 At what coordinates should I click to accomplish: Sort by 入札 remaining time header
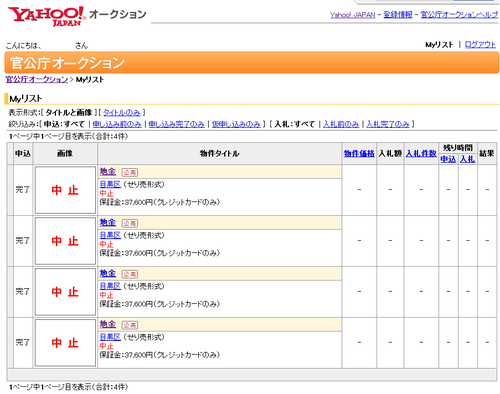[467, 159]
